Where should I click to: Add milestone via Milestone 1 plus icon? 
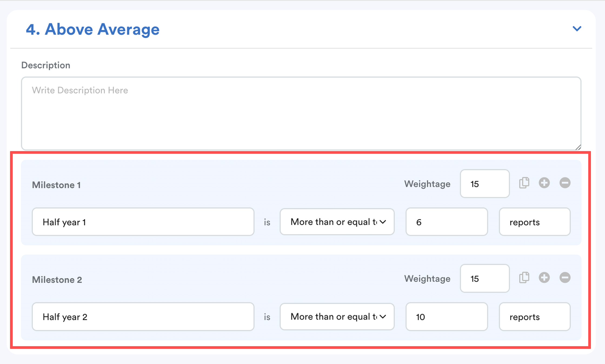click(544, 183)
